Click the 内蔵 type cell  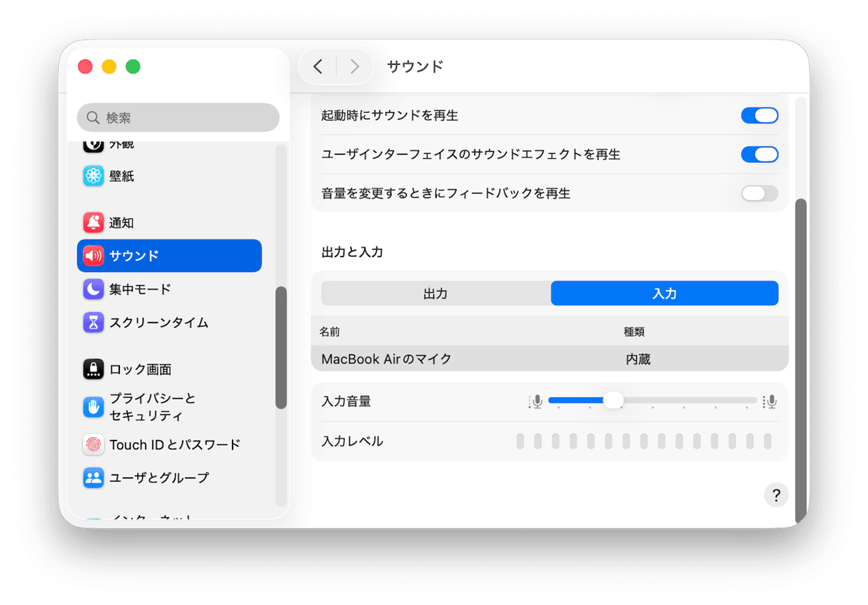(638, 359)
